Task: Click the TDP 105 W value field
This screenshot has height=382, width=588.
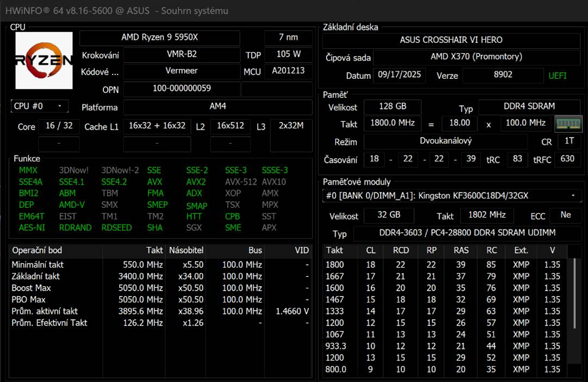Action: pos(288,54)
